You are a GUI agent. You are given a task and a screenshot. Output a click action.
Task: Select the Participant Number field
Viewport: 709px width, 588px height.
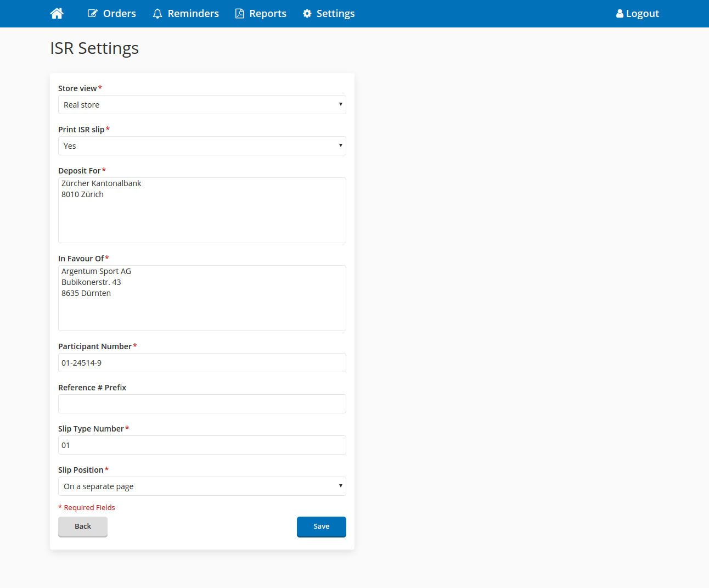[202, 363]
